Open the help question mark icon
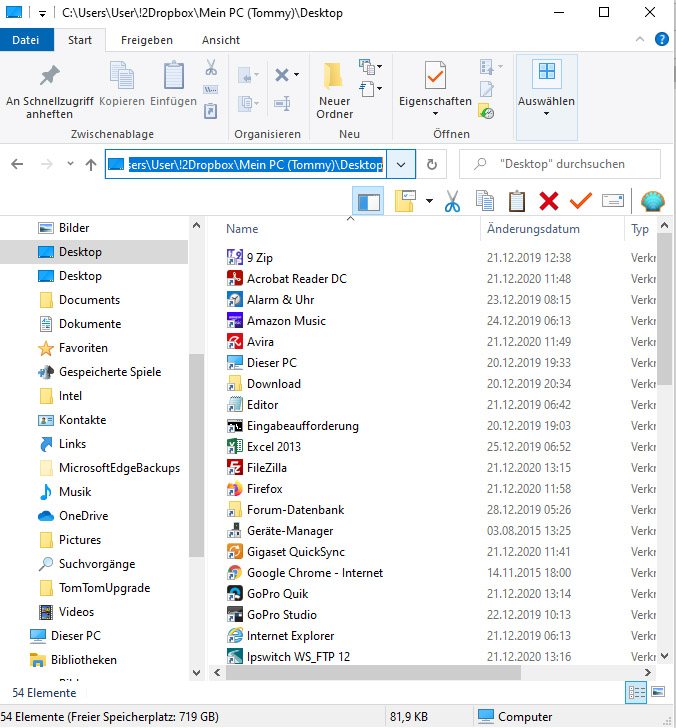676x728 pixels. point(662,39)
